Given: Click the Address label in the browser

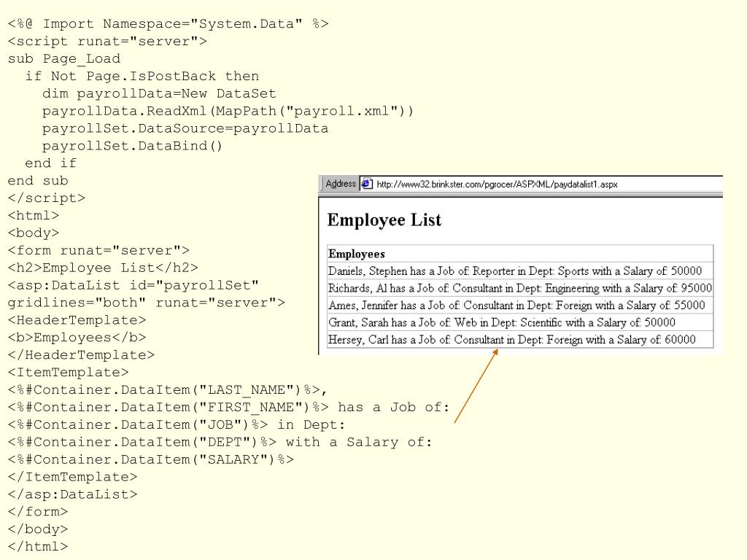Looking at the screenshot, I should [x=341, y=184].
